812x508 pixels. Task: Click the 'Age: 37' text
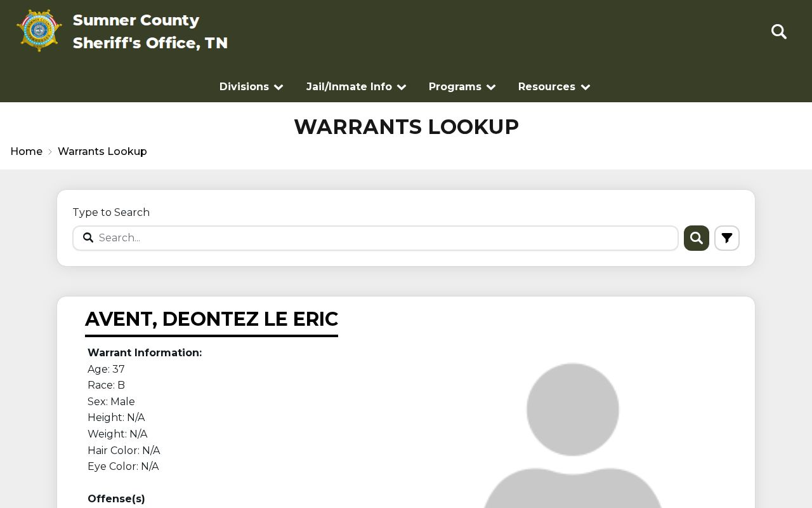(x=106, y=369)
